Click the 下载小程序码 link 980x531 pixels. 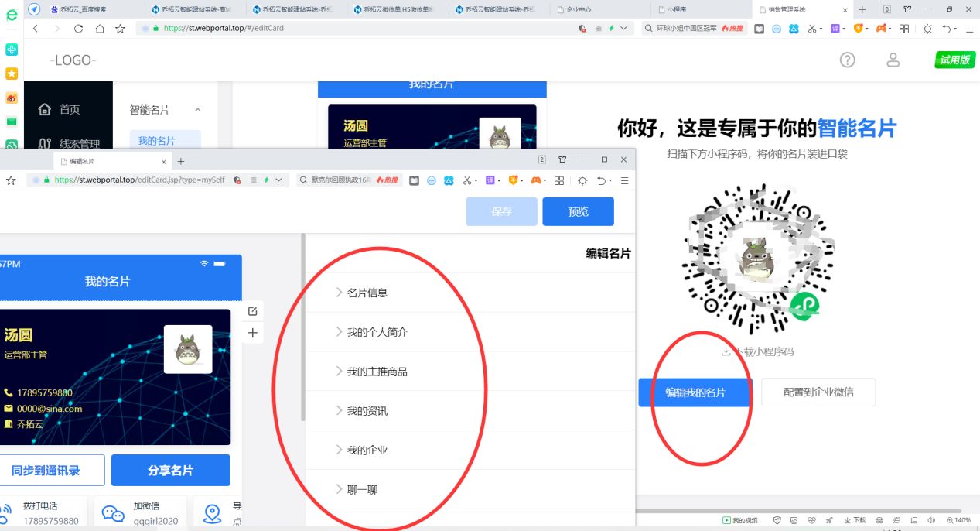757,351
